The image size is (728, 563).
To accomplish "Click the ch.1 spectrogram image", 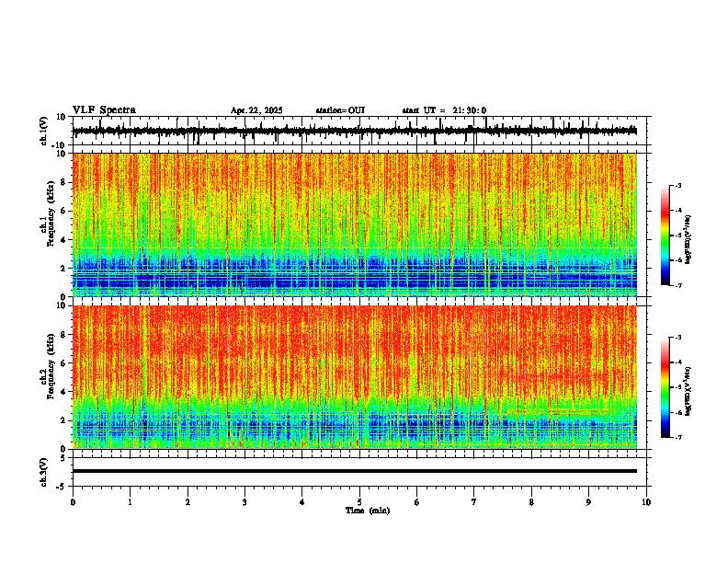I will (x=355, y=224).
